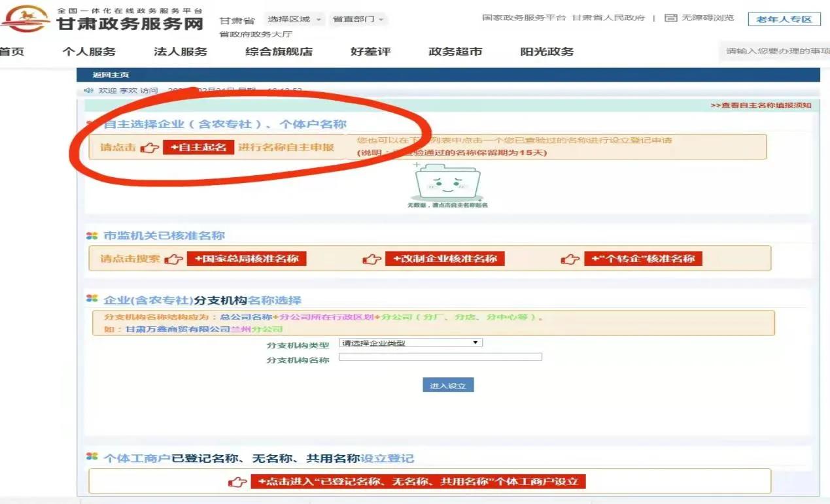Click the speaker icon beside 欢迎 greeting
Image resolution: width=830 pixels, height=504 pixels.
click(x=88, y=90)
